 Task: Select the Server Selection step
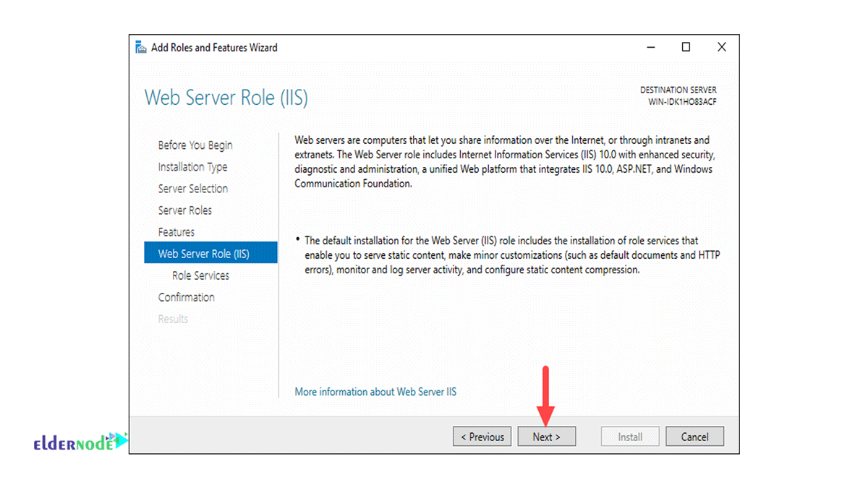(x=193, y=188)
